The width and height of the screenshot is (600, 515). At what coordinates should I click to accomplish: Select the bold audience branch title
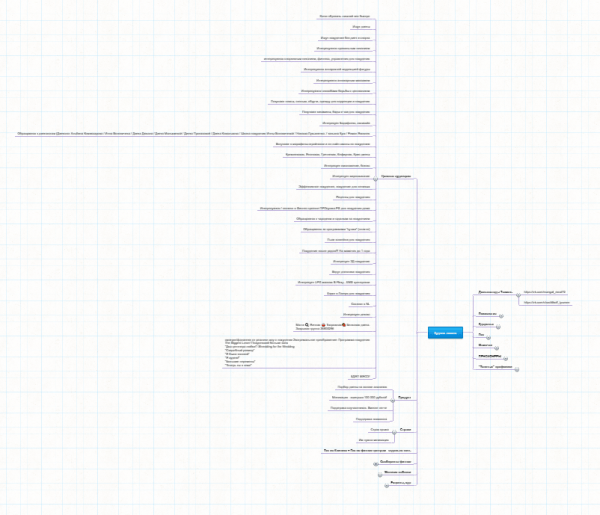pos(396,177)
